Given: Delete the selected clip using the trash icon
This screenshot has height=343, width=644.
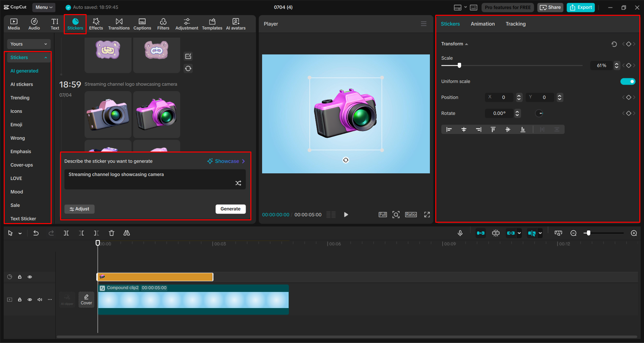Looking at the screenshot, I should [111, 233].
